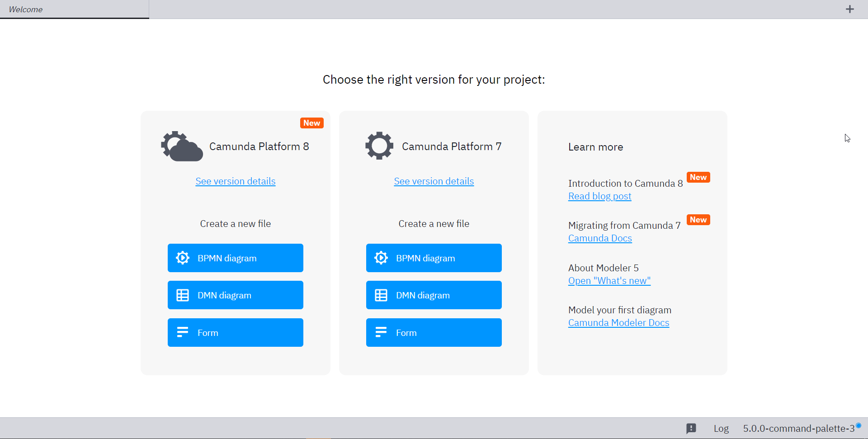Click the Form icon under Platform 7

(x=381, y=332)
